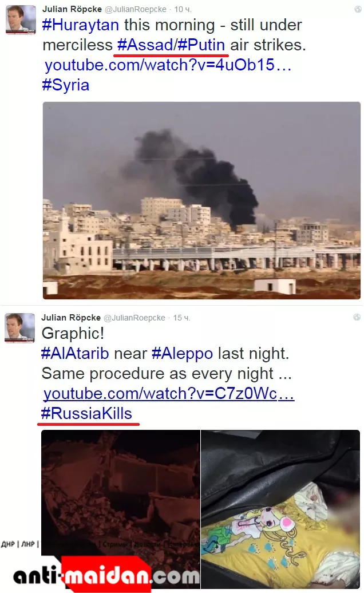
Task: Click the globe icon on the first tweet
Action: tap(358, 10)
